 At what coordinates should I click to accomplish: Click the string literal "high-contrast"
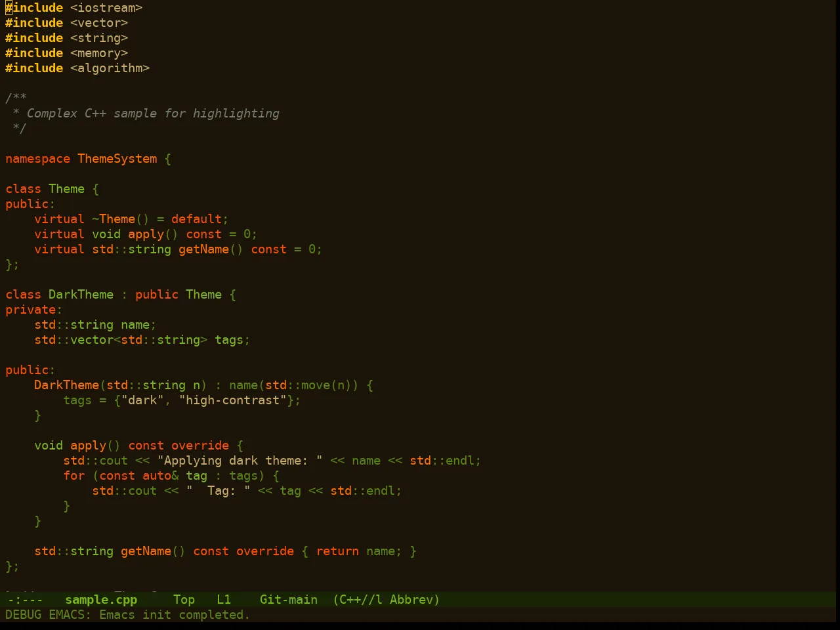[232, 400]
